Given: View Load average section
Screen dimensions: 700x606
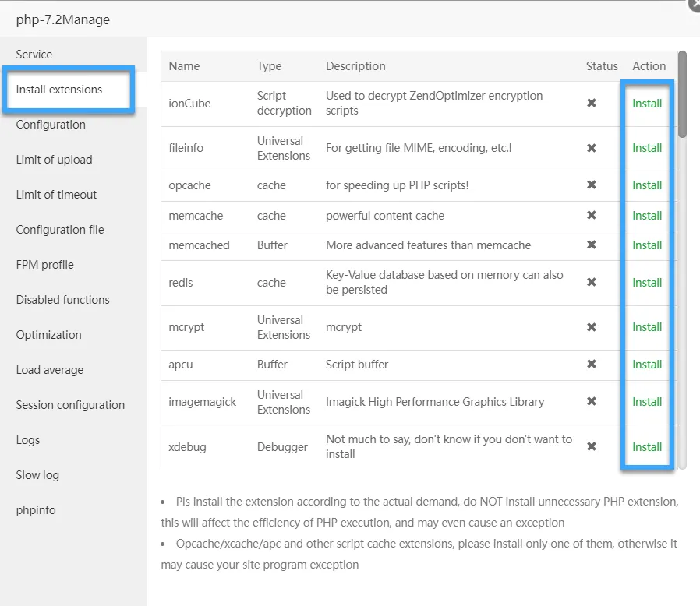Looking at the screenshot, I should pyautogui.click(x=50, y=370).
